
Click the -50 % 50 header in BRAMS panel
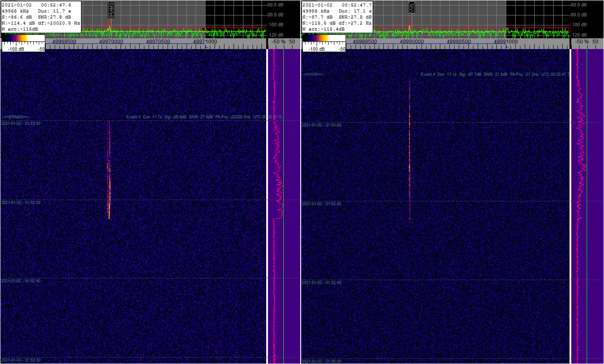(x=284, y=42)
